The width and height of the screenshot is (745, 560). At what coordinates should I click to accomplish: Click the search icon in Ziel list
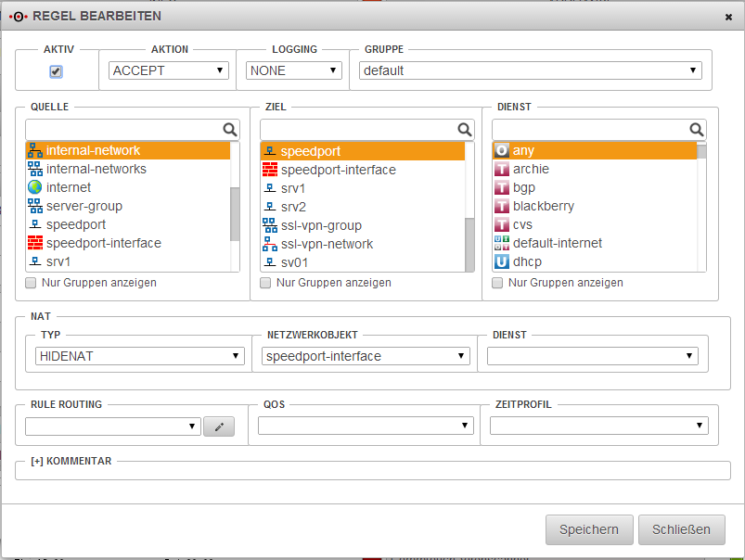(464, 130)
